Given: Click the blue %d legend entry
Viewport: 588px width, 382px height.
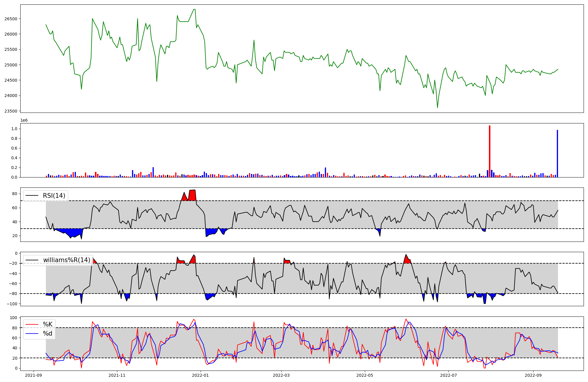Looking at the screenshot, I should (47, 334).
